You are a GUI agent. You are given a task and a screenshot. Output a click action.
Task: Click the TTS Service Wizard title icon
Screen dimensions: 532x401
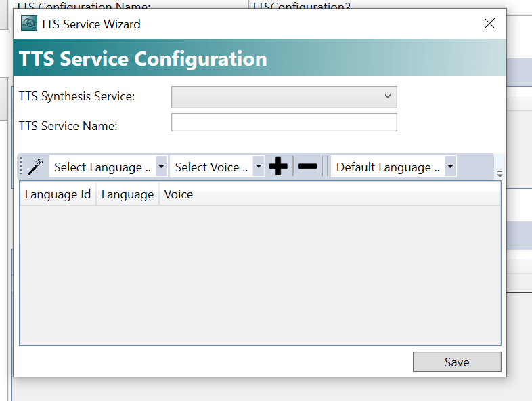point(29,24)
